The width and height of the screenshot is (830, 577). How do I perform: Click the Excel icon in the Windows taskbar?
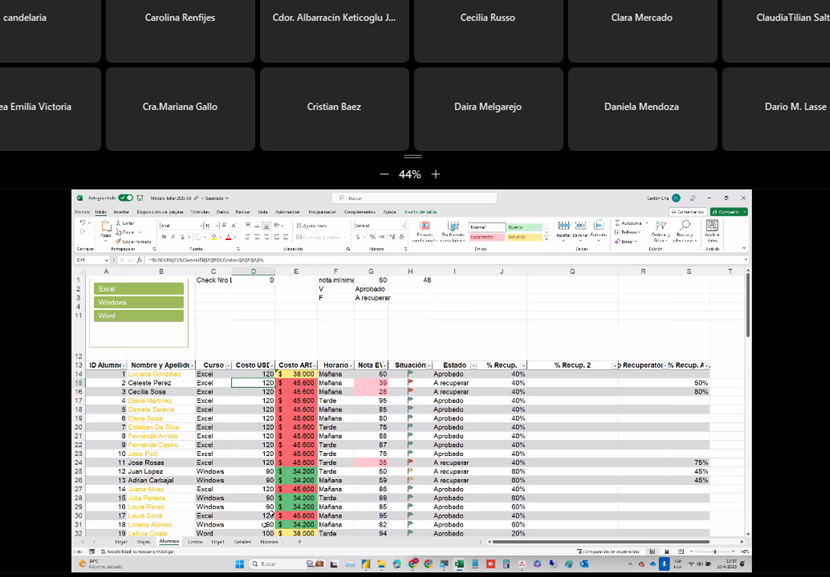(x=459, y=564)
